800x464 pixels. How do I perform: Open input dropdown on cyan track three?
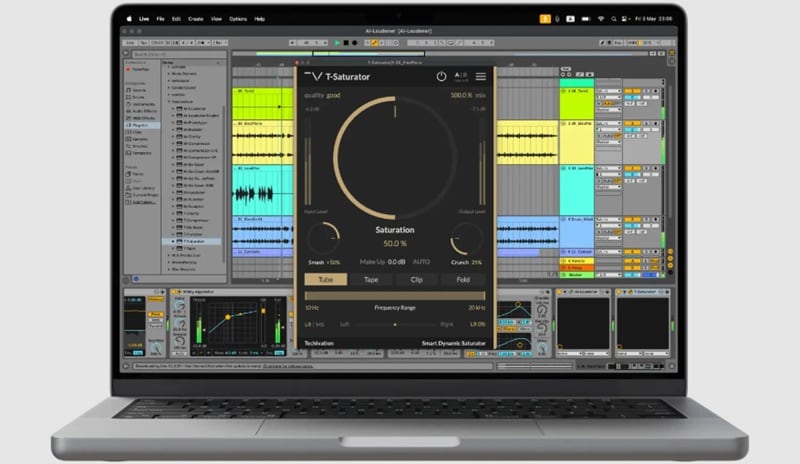608,168
